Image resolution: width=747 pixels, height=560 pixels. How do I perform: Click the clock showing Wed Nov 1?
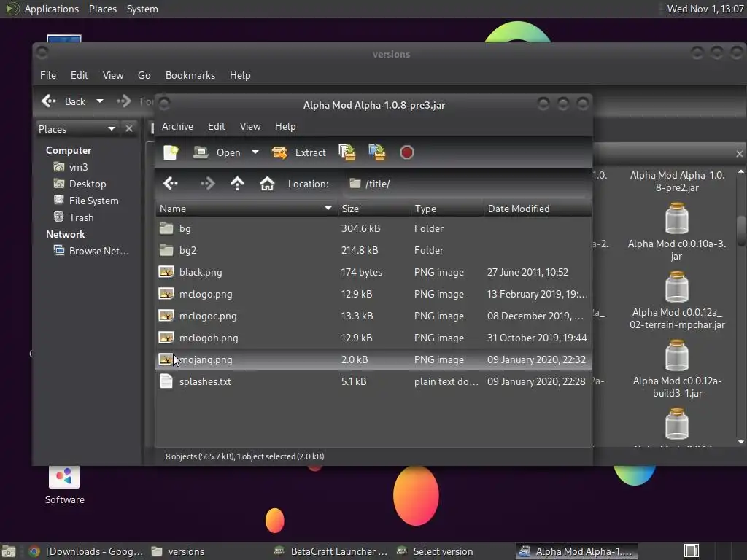pyautogui.click(x=705, y=9)
